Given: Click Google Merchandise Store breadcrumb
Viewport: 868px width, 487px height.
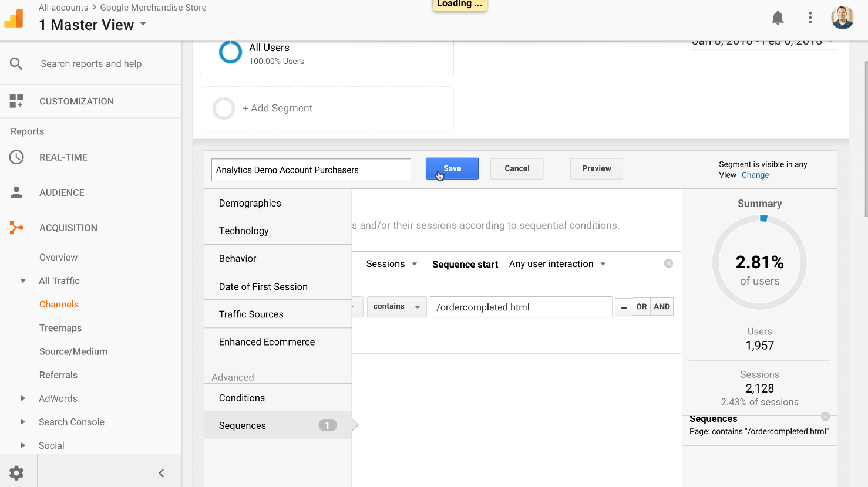Looking at the screenshot, I should tap(153, 8).
